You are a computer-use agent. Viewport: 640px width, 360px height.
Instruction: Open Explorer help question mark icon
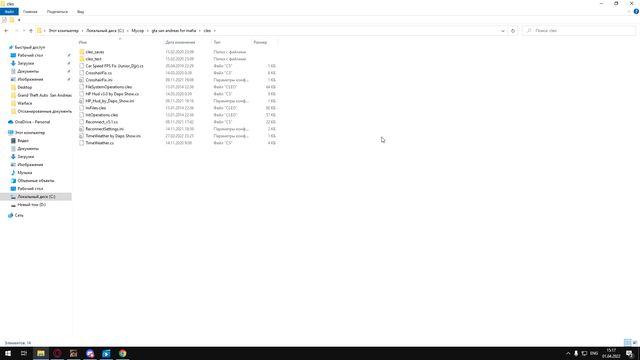(x=636, y=11)
